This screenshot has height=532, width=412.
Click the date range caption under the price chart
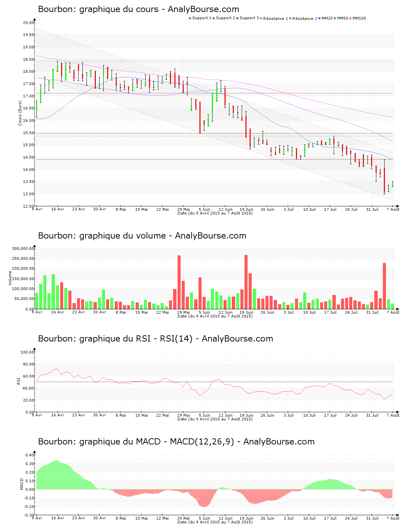tap(215, 213)
